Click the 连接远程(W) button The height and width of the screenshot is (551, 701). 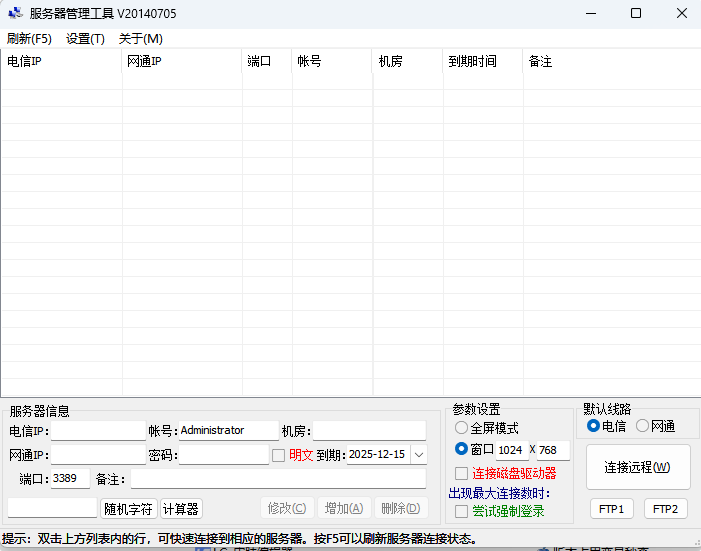tap(637, 468)
